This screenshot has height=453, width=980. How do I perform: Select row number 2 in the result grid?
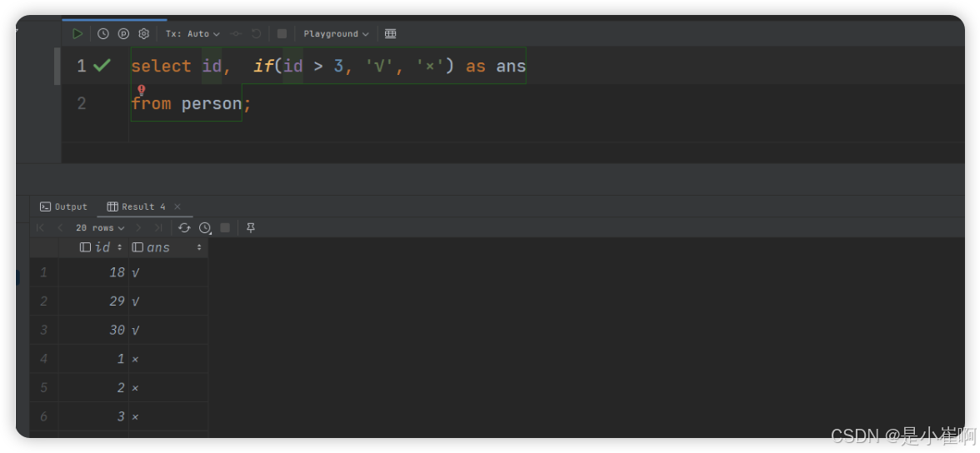[x=43, y=301]
